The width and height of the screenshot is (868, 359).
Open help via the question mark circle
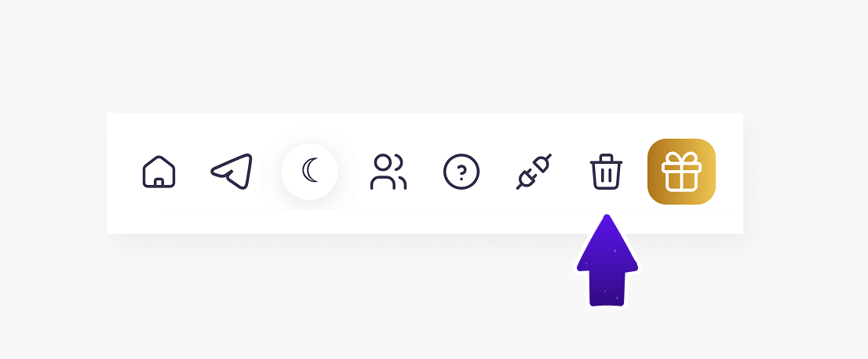pyautogui.click(x=461, y=172)
